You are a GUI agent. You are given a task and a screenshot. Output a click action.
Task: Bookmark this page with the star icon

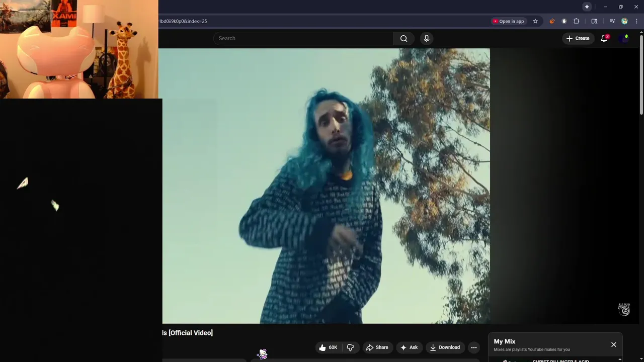pos(535,21)
